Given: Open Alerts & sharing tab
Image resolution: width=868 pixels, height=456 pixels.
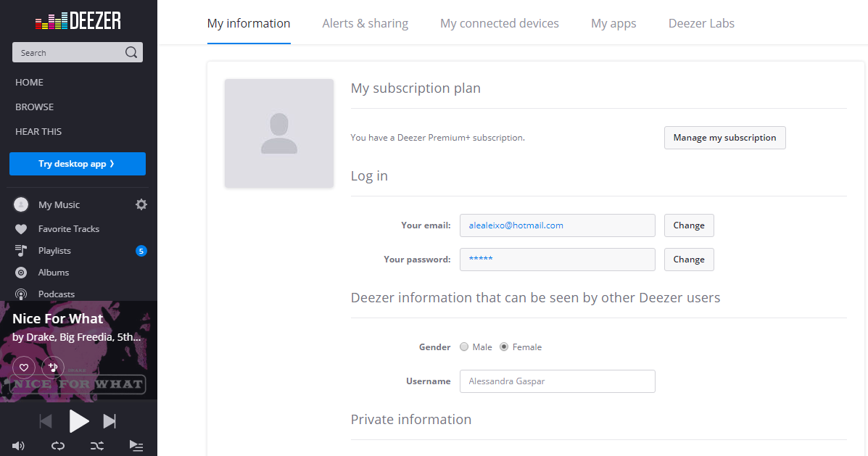Looking at the screenshot, I should tap(365, 23).
